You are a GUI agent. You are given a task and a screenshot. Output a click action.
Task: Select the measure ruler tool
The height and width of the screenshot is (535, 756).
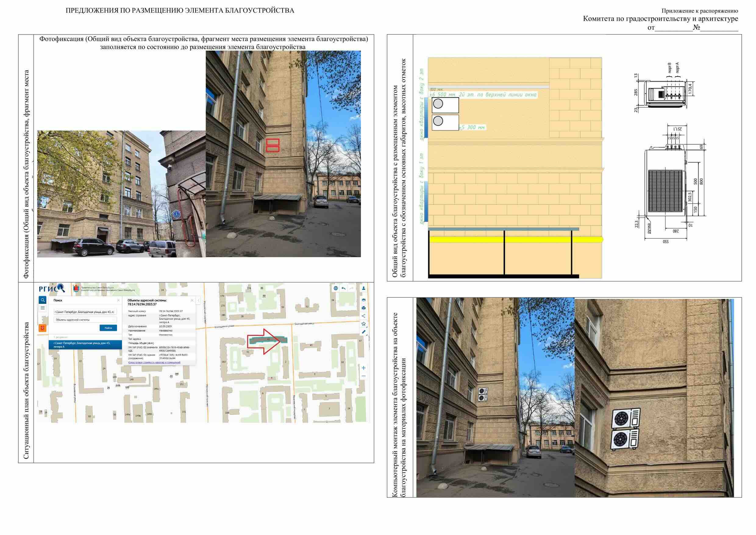point(363,332)
